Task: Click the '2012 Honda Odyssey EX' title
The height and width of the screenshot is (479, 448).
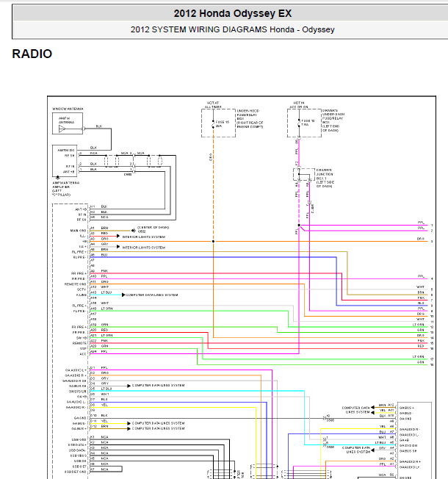Action: pos(233,13)
